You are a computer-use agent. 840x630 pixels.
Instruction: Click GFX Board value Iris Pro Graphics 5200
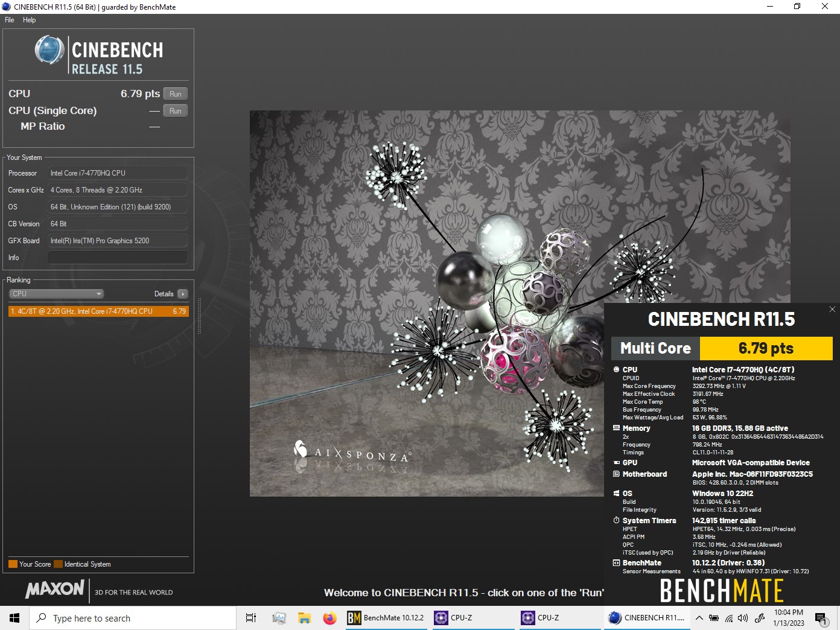[118, 241]
